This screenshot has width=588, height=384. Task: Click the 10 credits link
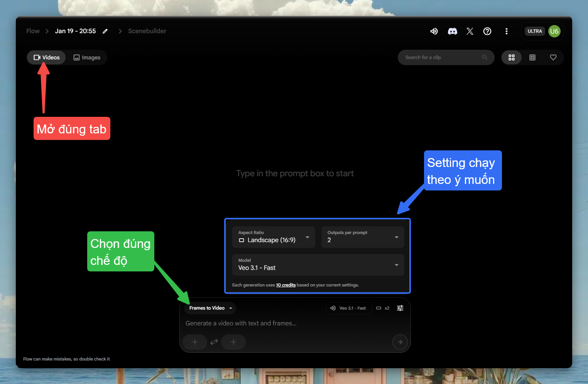[x=286, y=285]
